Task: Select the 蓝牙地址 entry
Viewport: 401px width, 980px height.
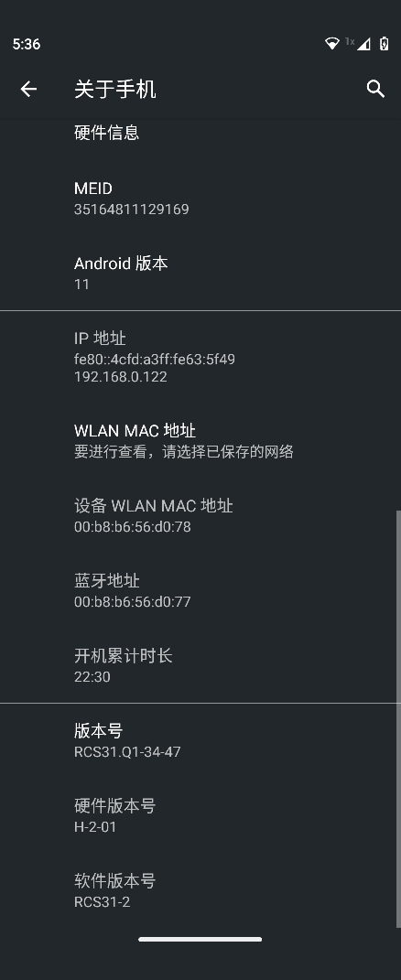Action: pos(200,590)
